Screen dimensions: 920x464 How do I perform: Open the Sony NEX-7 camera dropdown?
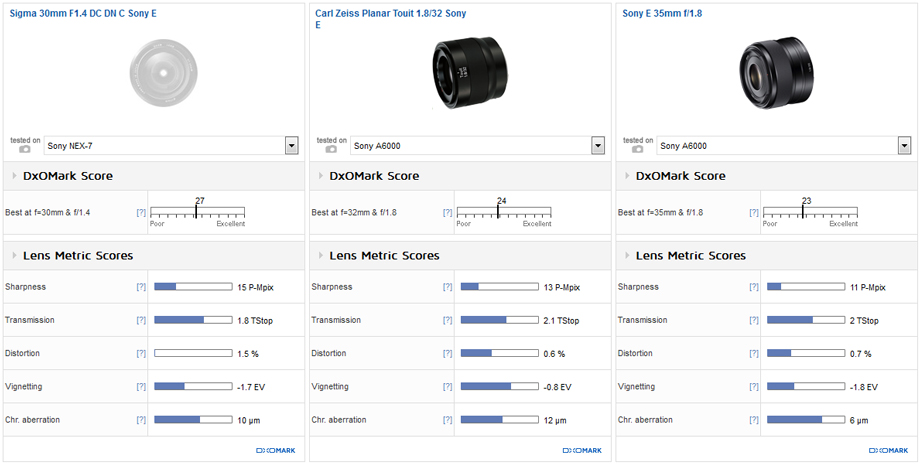(x=291, y=146)
